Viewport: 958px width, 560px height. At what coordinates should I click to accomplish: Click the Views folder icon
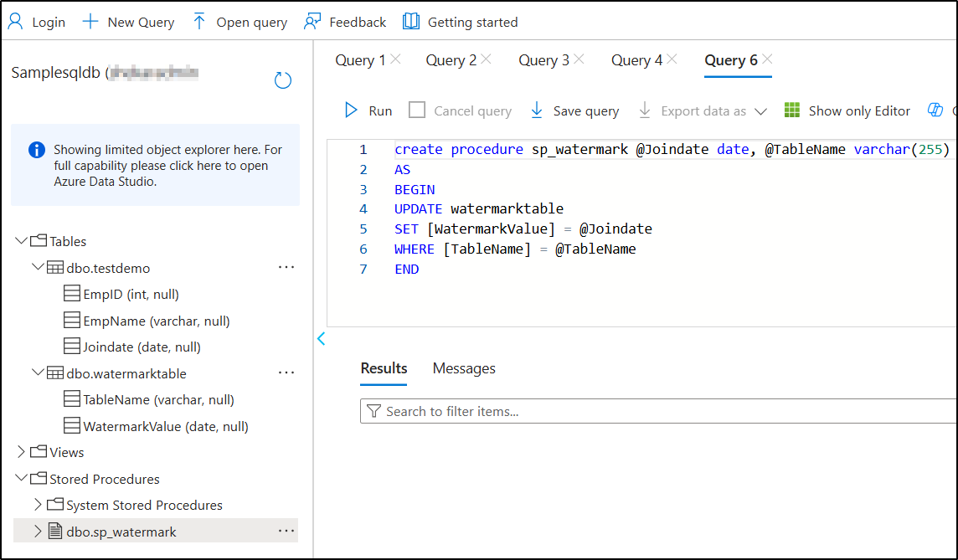(x=39, y=452)
